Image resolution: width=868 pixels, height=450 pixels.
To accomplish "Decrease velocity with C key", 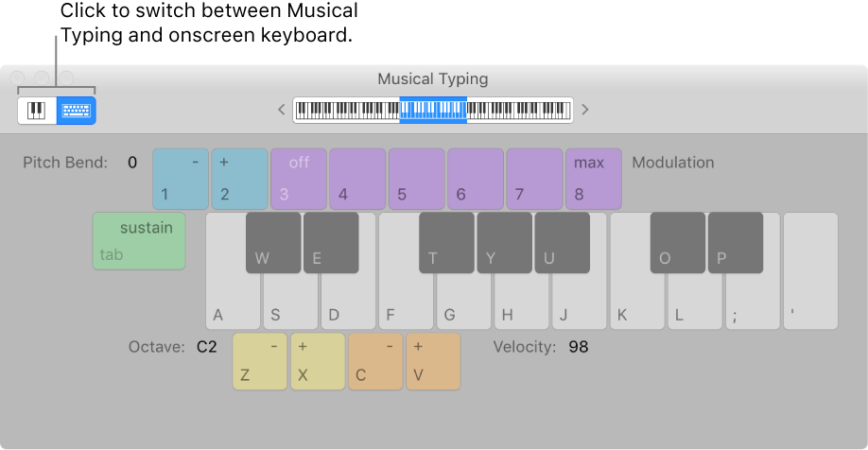I will click(x=375, y=361).
